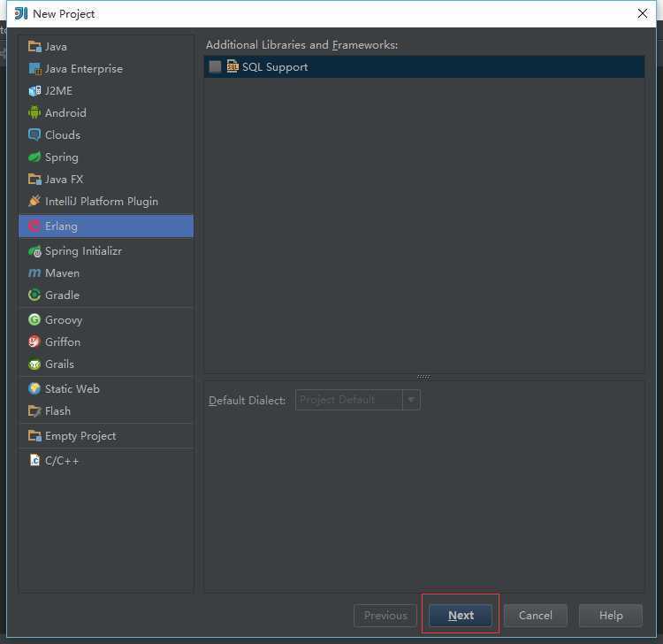Select the Gradle project type
The width and height of the screenshot is (663, 644).
(106, 295)
